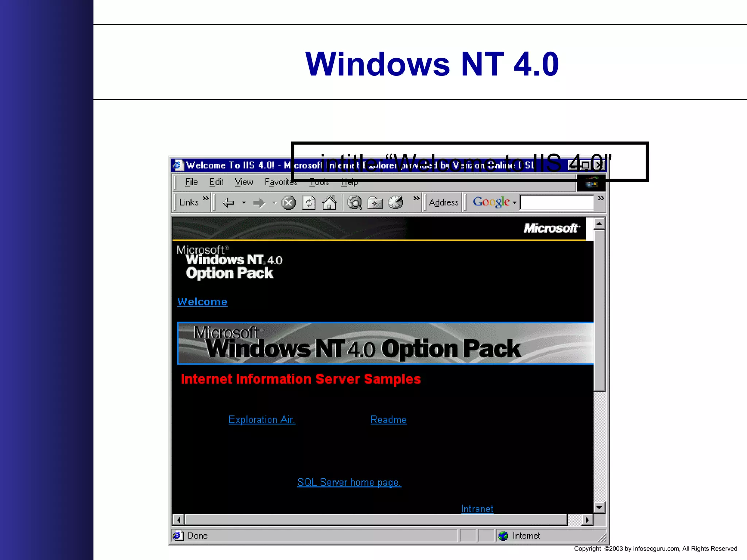Expand the Google toolbar overflow chevron
The height and width of the screenshot is (560, 747).
click(x=601, y=198)
